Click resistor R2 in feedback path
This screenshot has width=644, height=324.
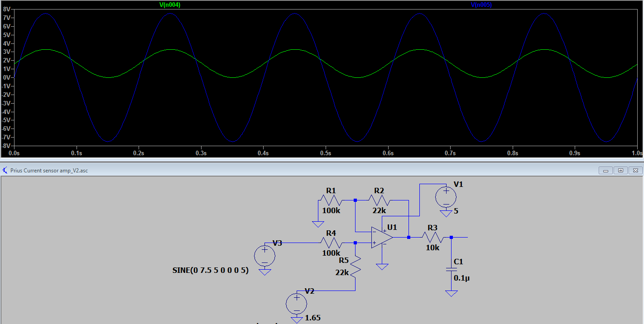[x=379, y=200]
